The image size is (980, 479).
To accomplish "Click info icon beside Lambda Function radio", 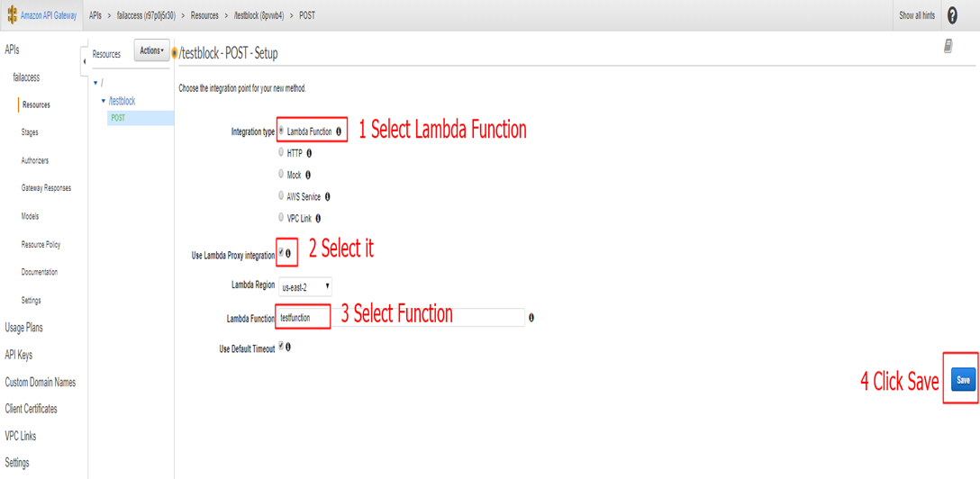I will (x=339, y=131).
